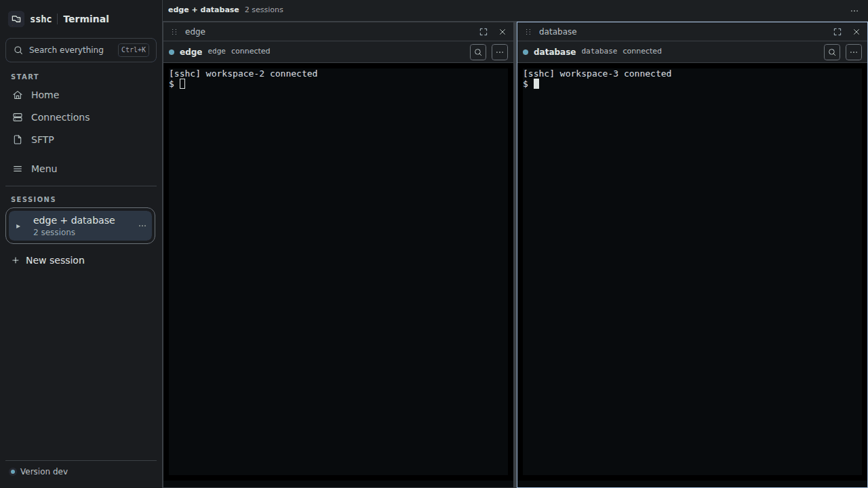
Task: Click the Connections server icon
Action: (18, 117)
